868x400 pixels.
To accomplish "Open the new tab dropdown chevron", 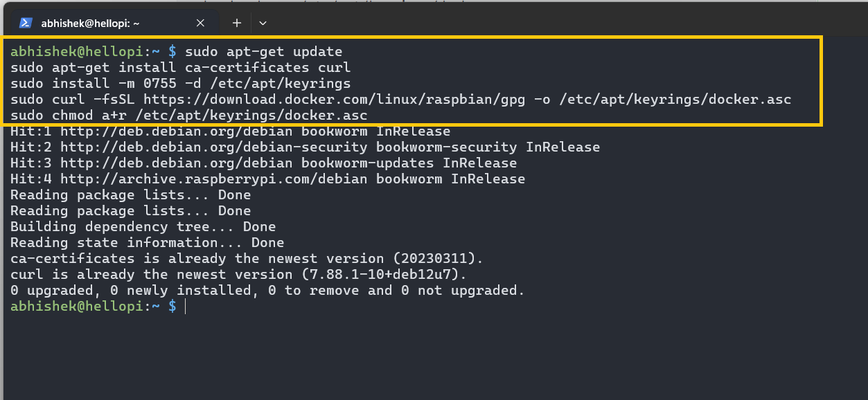I will (262, 22).
